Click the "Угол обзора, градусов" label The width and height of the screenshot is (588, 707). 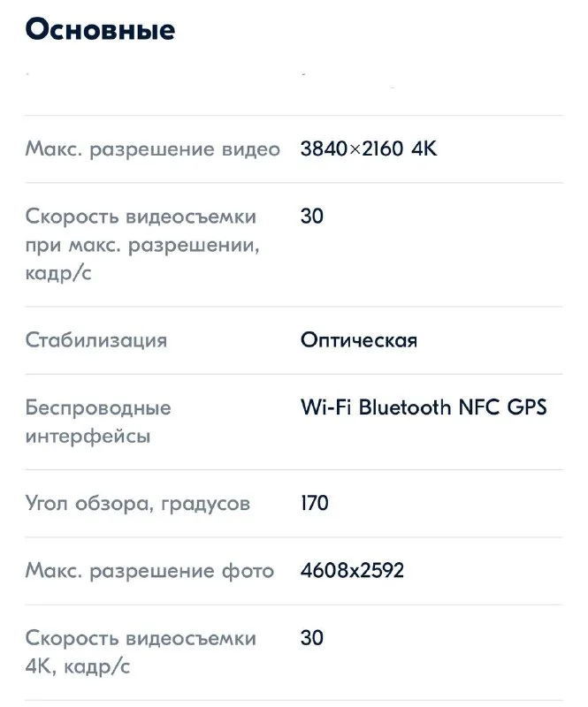coord(137,504)
